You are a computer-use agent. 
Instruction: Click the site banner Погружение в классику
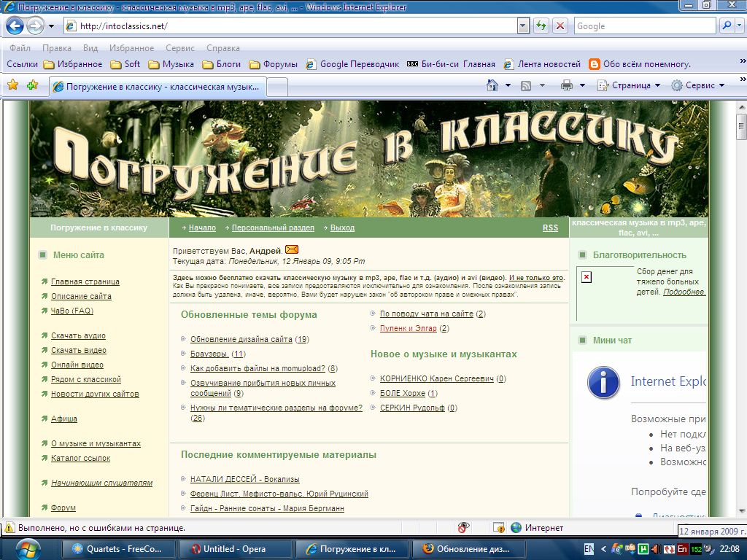(369, 159)
